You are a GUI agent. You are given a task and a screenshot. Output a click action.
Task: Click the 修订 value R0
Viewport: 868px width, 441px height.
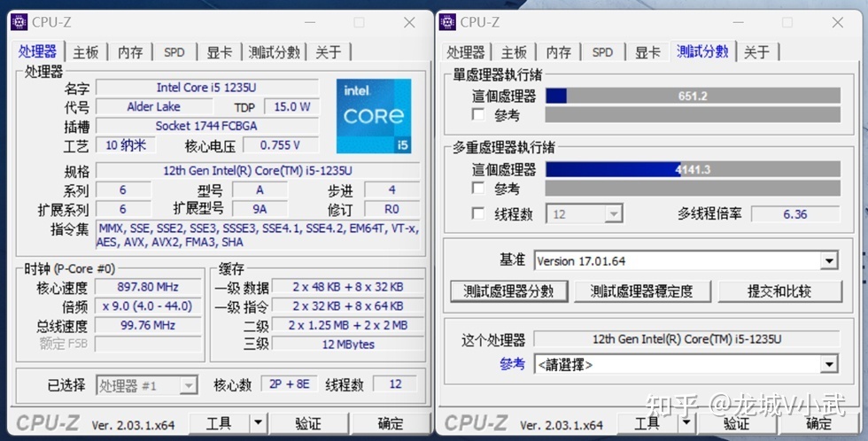point(391,209)
